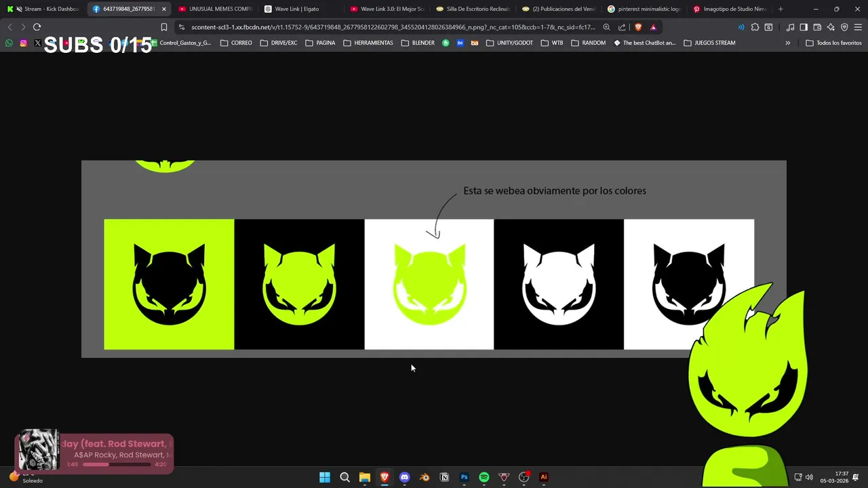Viewport: 868px width, 488px height.
Task: Open the green Fiverr bookmark icon
Action: (446, 43)
